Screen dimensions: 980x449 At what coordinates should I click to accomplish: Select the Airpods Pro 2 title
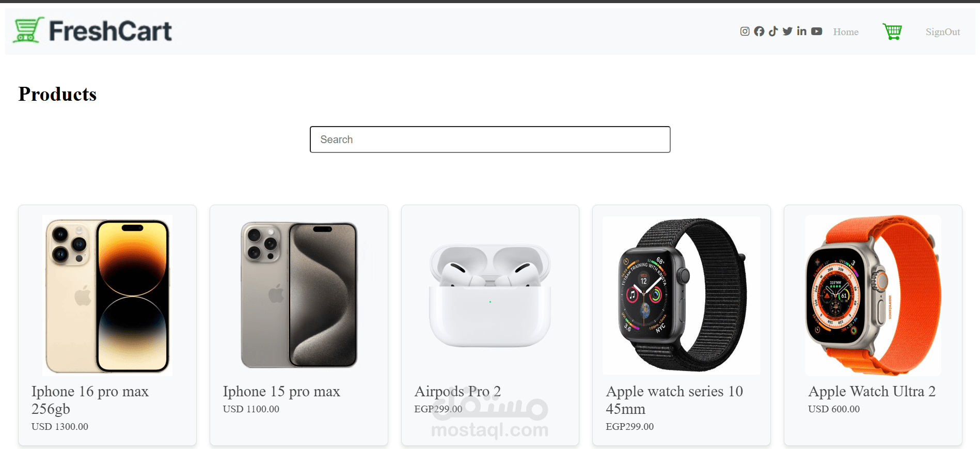click(x=457, y=392)
